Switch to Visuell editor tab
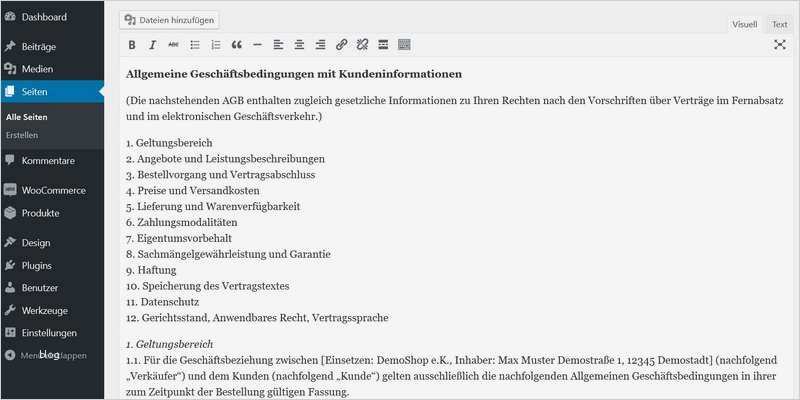Screen dimensions: 800x400 [x=744, y=24]
